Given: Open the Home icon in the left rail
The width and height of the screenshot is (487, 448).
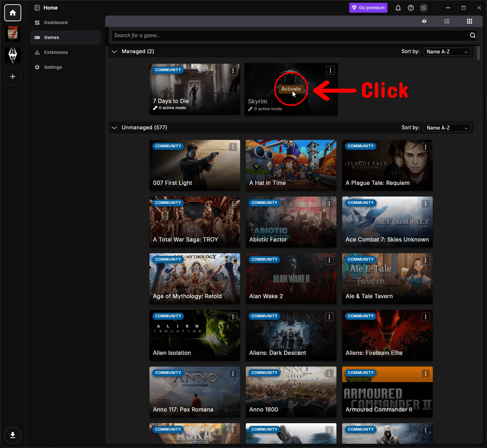Looking at the screenshot, I should tap(13, 13).
